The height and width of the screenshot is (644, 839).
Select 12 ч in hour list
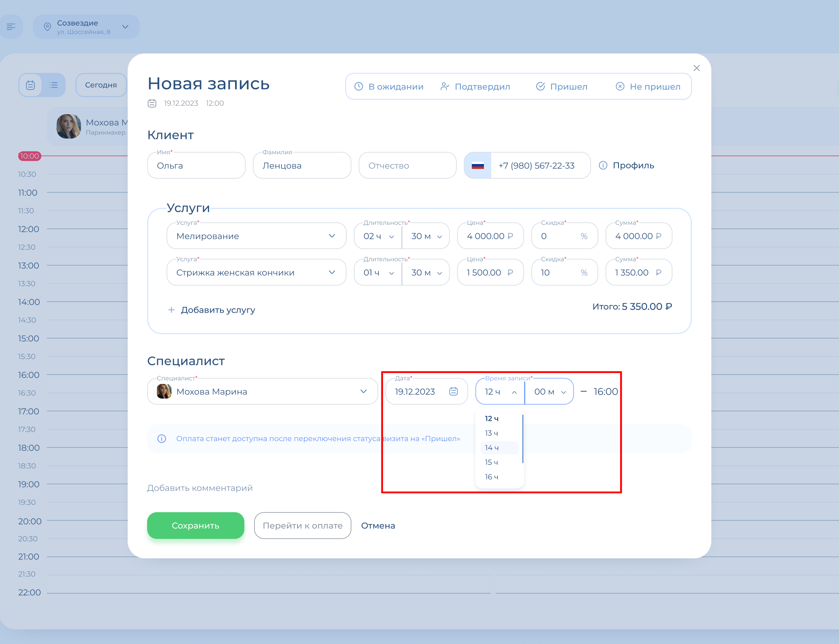499,418
